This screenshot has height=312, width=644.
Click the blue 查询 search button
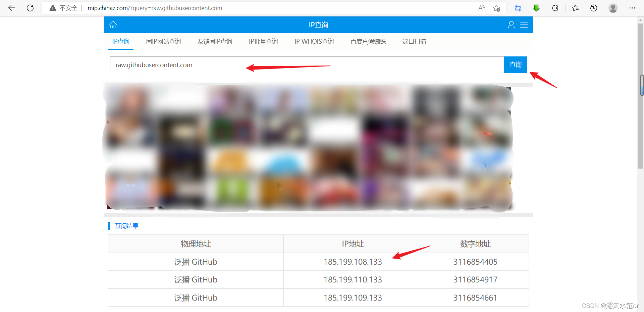tap(516, 64)
